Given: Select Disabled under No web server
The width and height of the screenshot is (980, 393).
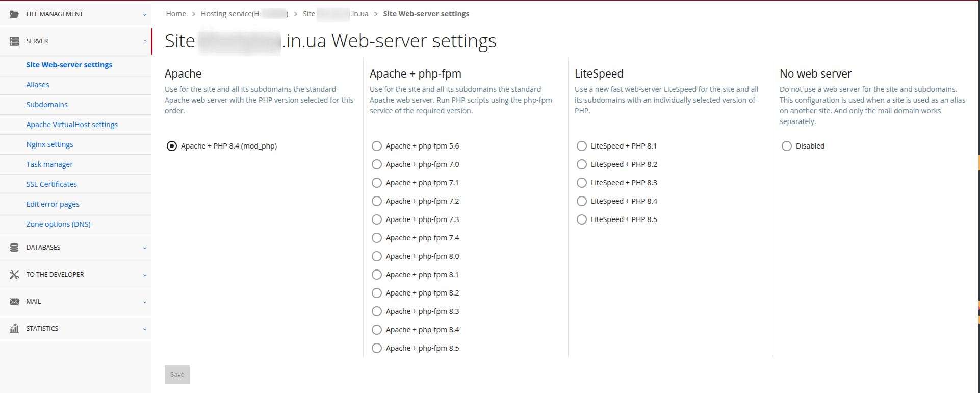Looking at the screenshot, I should pyautogui.click(x=786, y=146).
